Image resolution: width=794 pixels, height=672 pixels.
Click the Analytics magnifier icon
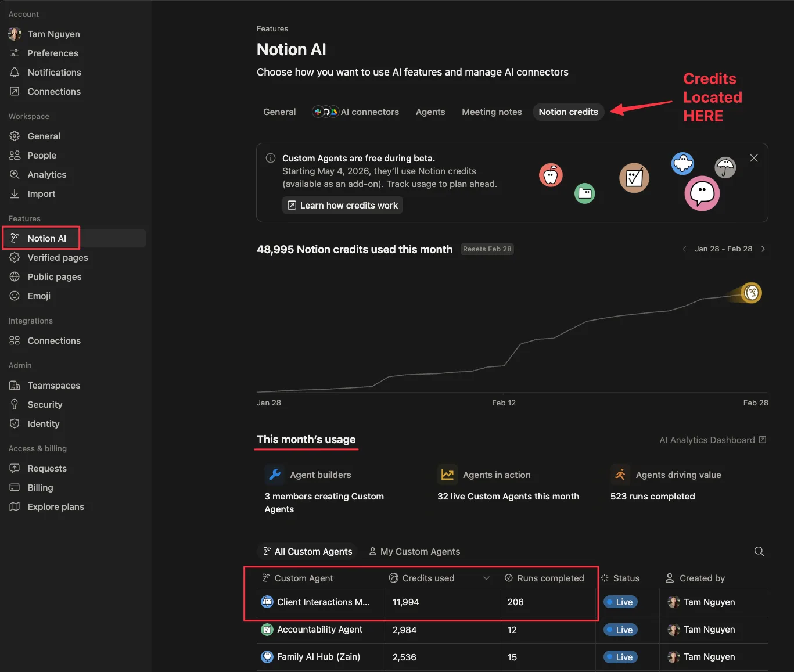click(x=15, y=174)
